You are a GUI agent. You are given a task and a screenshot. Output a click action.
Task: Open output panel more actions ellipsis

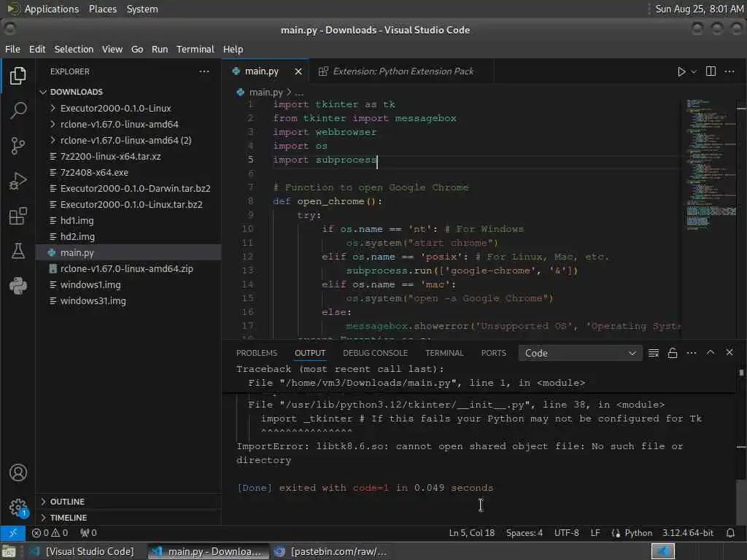(x=692, y=353)
